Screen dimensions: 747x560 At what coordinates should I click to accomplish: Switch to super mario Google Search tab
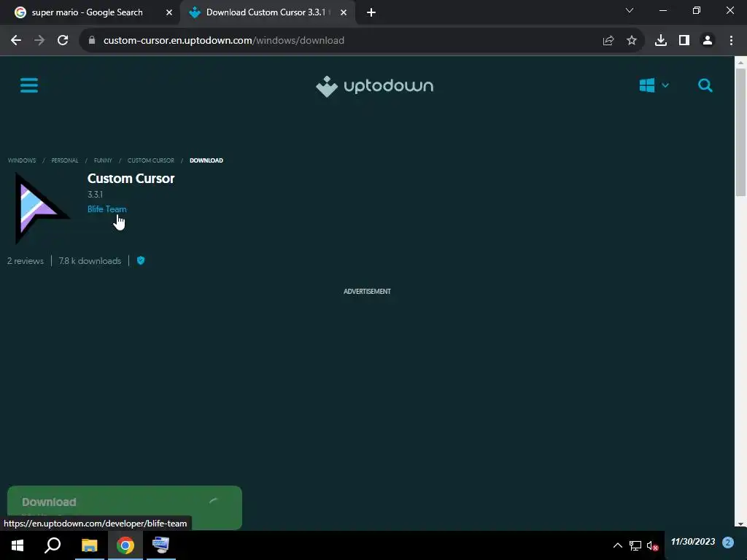pyautogui.click(x=88, y=12)
